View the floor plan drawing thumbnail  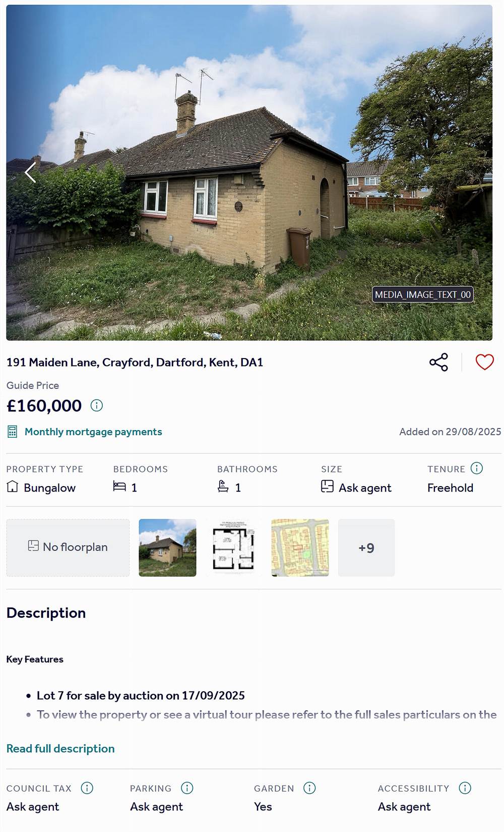[233, 548]
